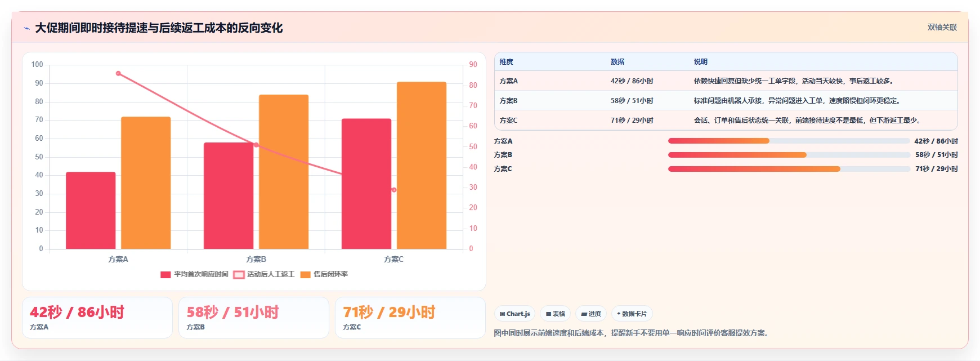Click the orange 售后闭环率 bar for 方案A
Screen dimensions: 980x361
pos(146,182)
